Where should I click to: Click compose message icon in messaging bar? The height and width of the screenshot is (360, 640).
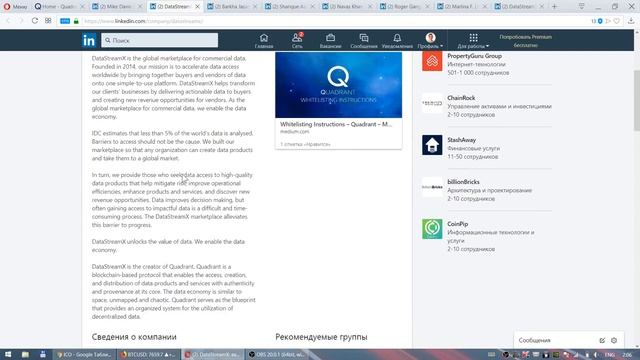click(x=602, y=340)
